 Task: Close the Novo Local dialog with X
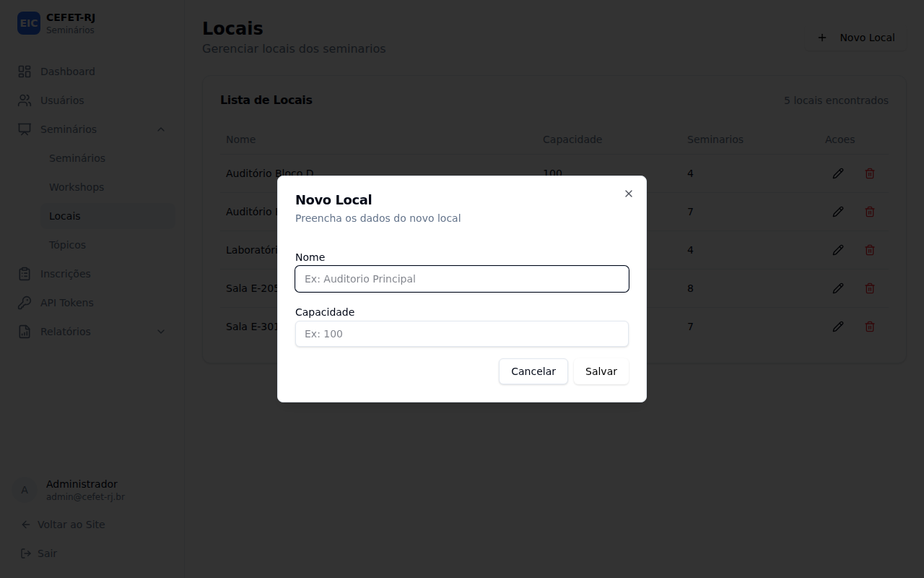(x=629, y=194)
